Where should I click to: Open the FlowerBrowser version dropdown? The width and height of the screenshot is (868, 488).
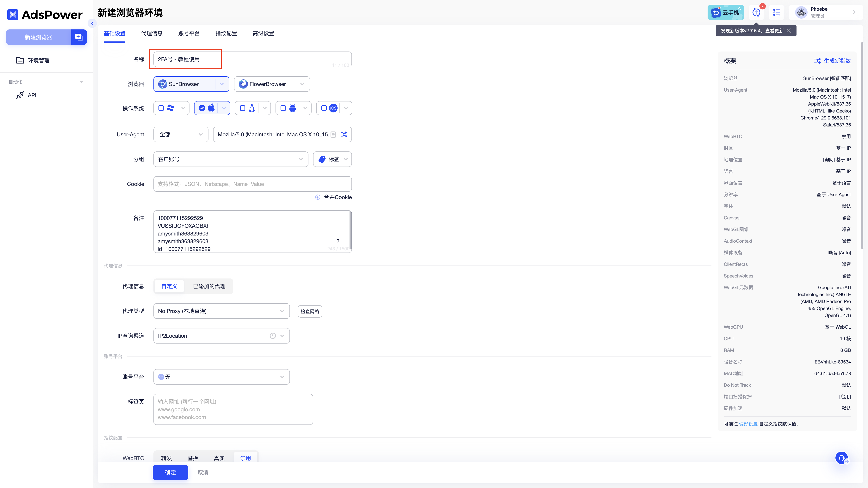302,84
